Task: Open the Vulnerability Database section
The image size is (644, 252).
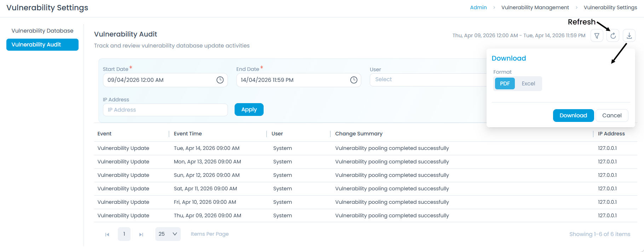Action: (x=42, y=31)
